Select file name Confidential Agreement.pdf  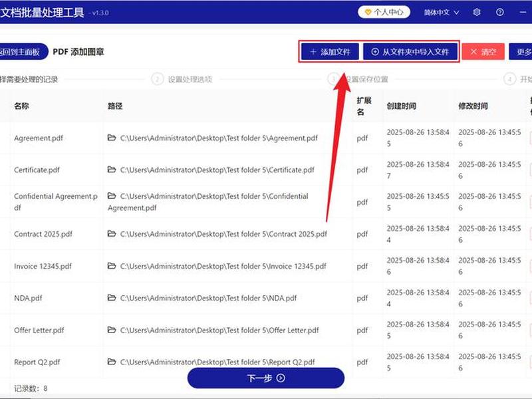point(56,202)
